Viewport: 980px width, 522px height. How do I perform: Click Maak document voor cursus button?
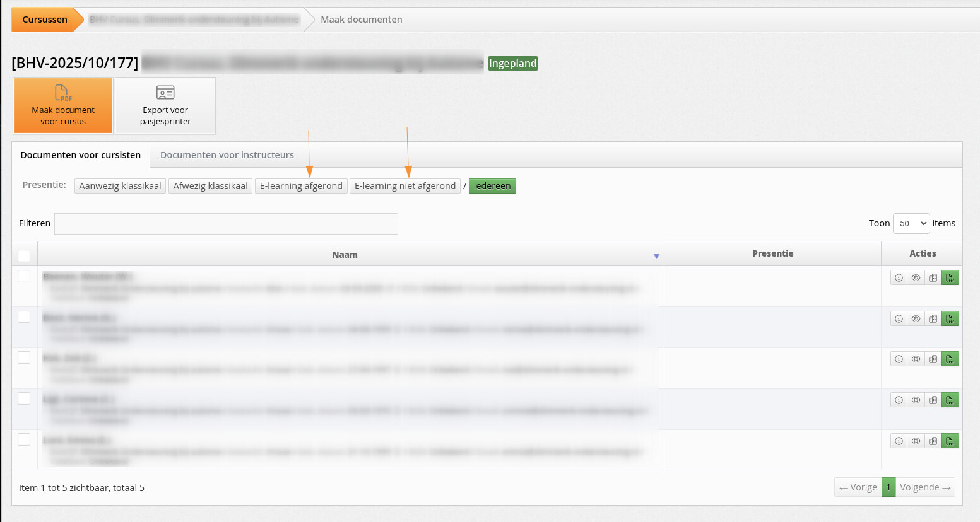click(63, 106)
